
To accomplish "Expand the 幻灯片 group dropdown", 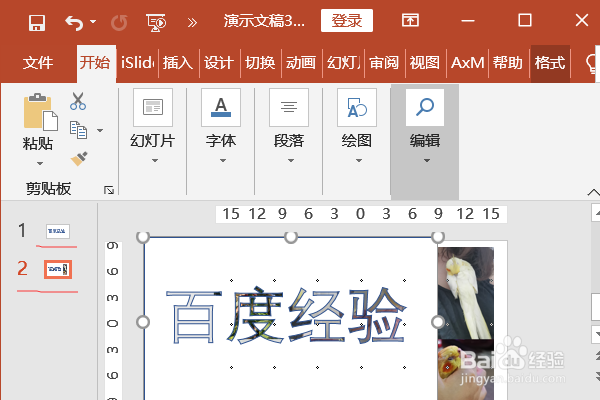I will 155,160.
